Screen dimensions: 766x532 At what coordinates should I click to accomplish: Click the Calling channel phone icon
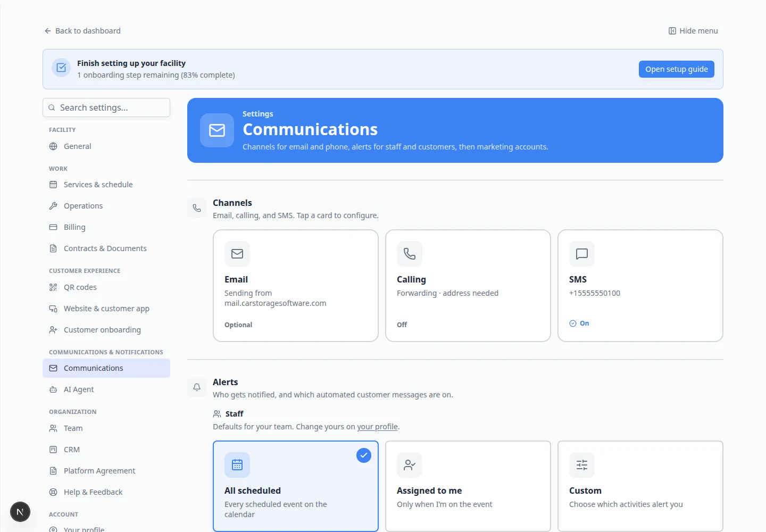pos(410,254)
